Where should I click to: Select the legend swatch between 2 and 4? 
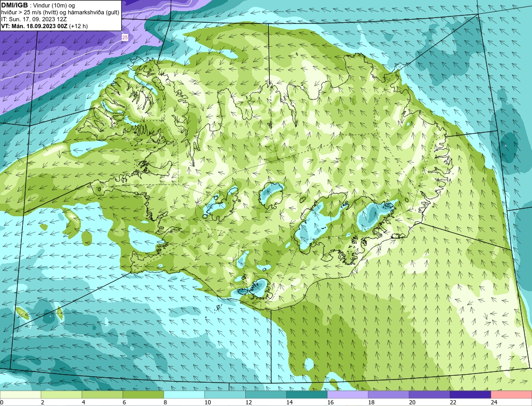(61, 394)
